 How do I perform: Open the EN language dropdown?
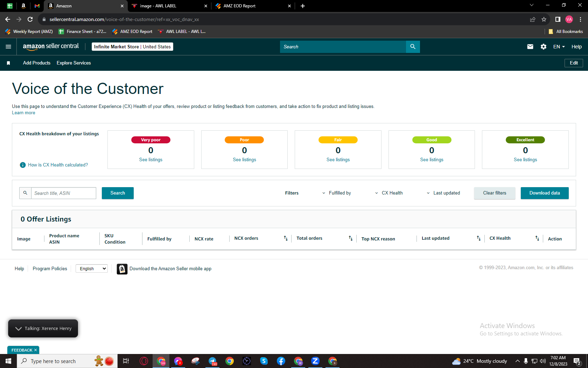click(559, 47)
